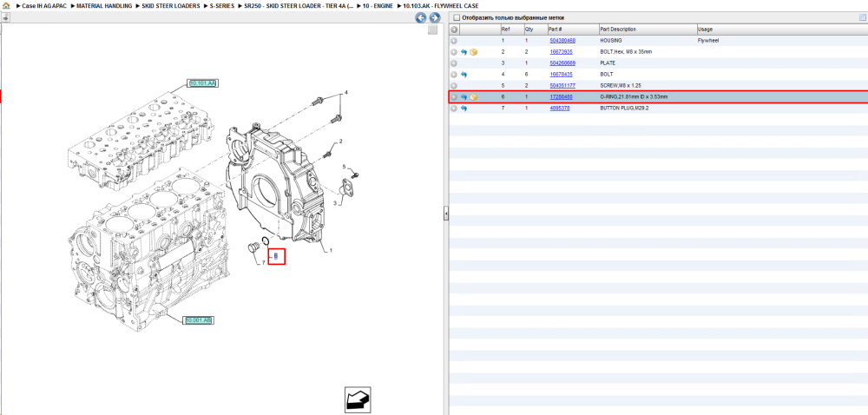Screen dimensions: 868x415
Task: Open 'Case IH AG APAC' breadcrumb
Action: tap(43, 5)
